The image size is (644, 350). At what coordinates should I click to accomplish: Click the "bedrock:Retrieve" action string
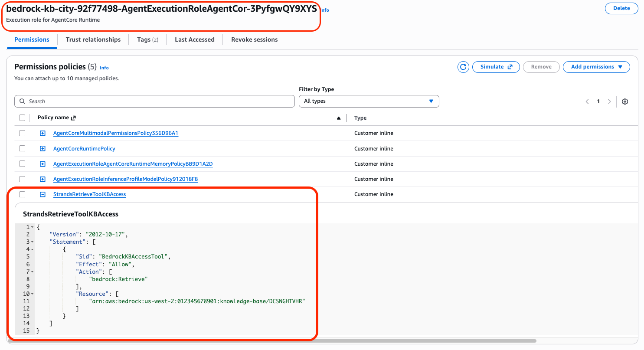[118, 279]
